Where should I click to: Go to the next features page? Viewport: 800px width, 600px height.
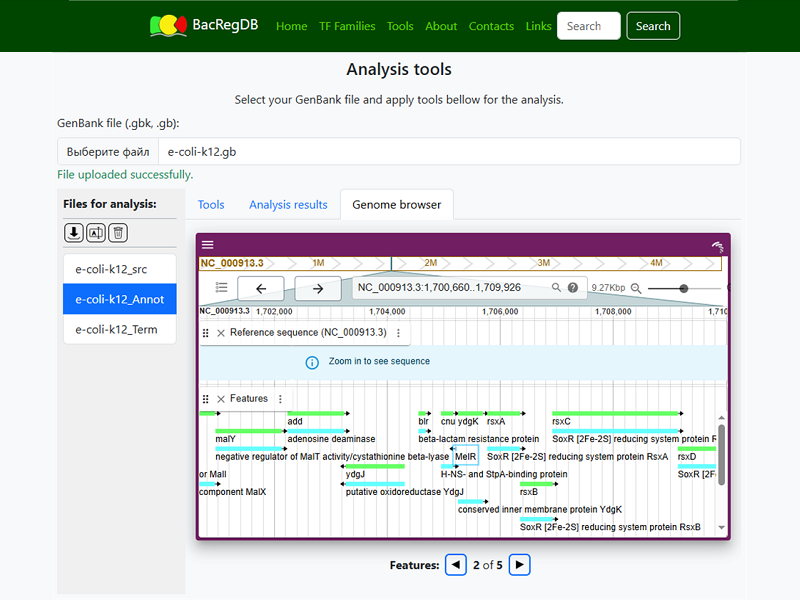click(x=519, y=565)
